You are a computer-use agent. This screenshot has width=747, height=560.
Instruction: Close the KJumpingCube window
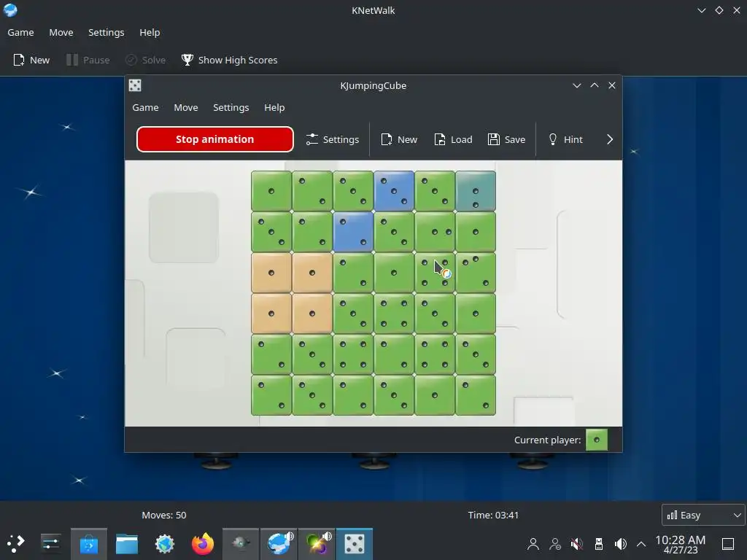click(612, 85)
